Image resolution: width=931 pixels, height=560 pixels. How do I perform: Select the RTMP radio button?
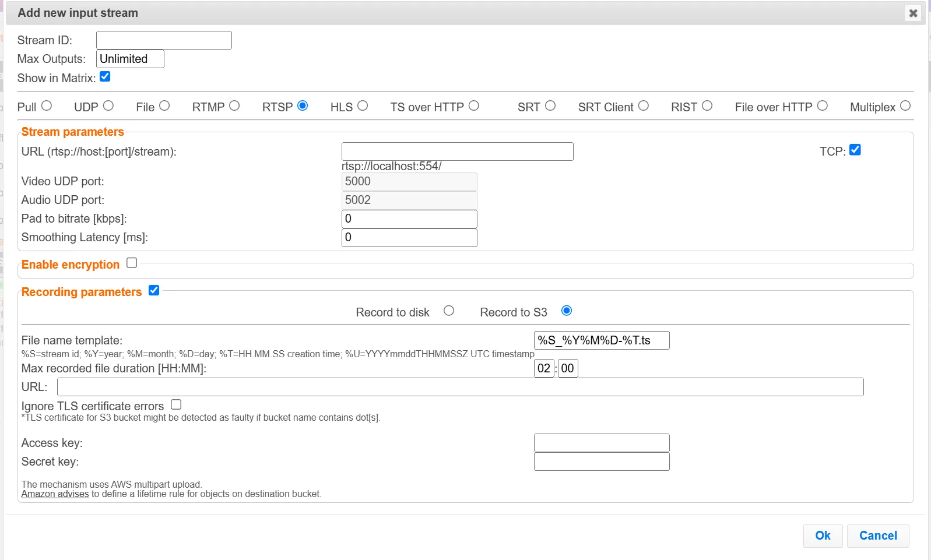pos(234,105)
